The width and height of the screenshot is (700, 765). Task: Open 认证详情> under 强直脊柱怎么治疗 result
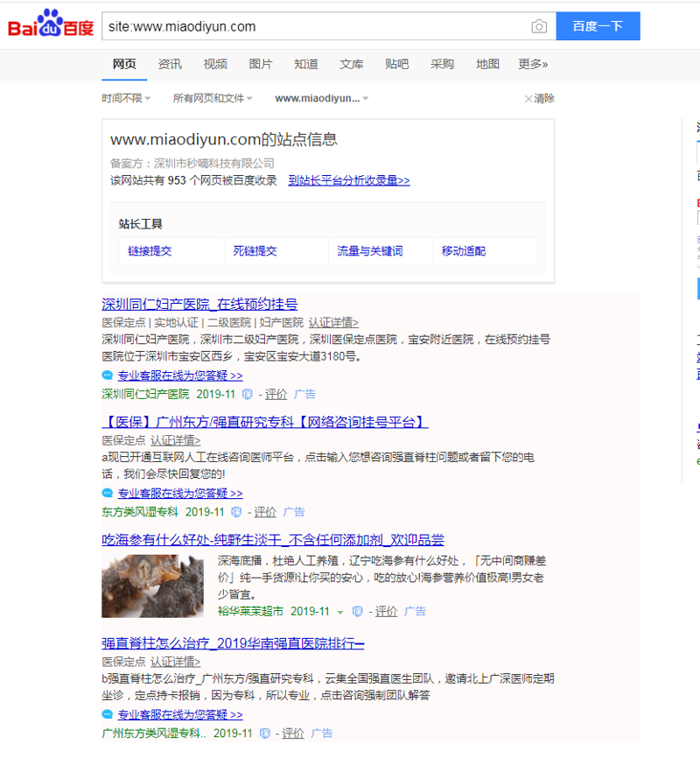[175, 662]
